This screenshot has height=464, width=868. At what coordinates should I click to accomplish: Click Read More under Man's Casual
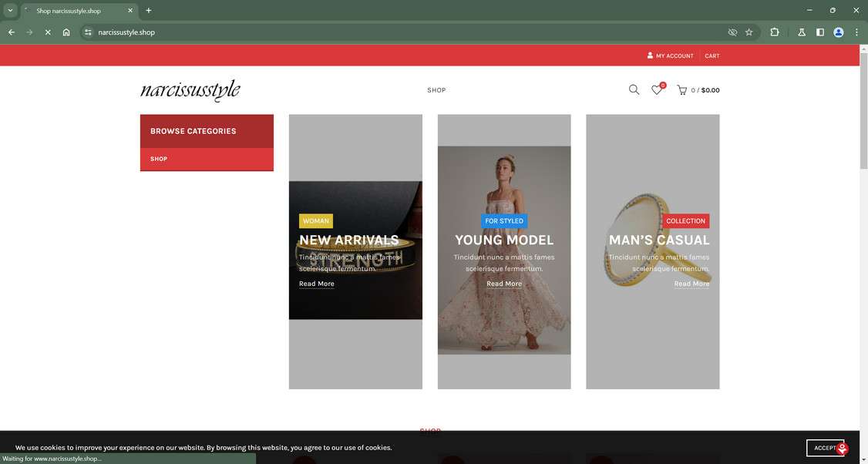[x=691, y=284]
